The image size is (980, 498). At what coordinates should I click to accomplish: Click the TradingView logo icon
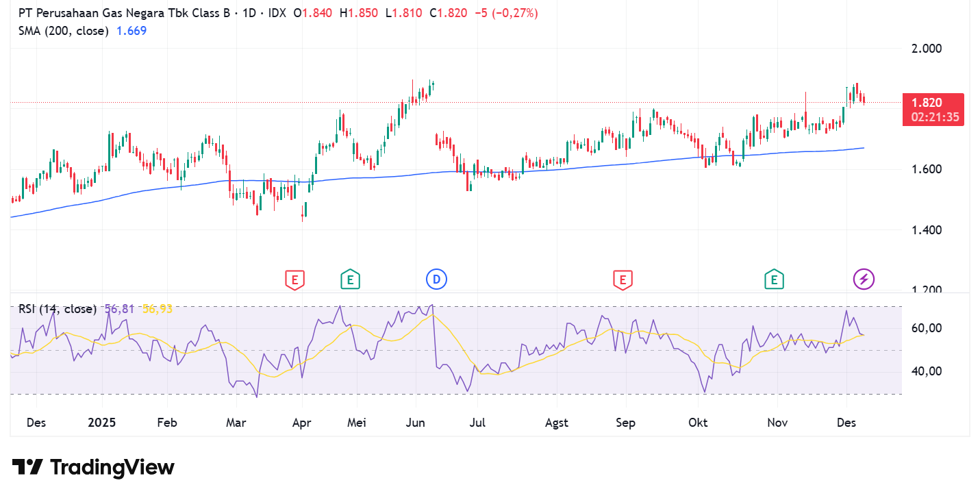pyautogui.click(x=28, y=468)
